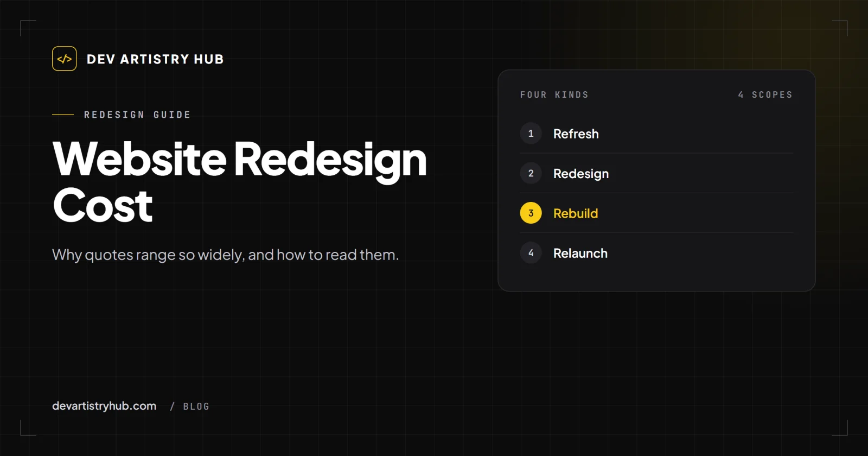Viewport: 868px width, 456px height.
Task: Click the 4 SCOPES label
Action: (x=765, y=94)
